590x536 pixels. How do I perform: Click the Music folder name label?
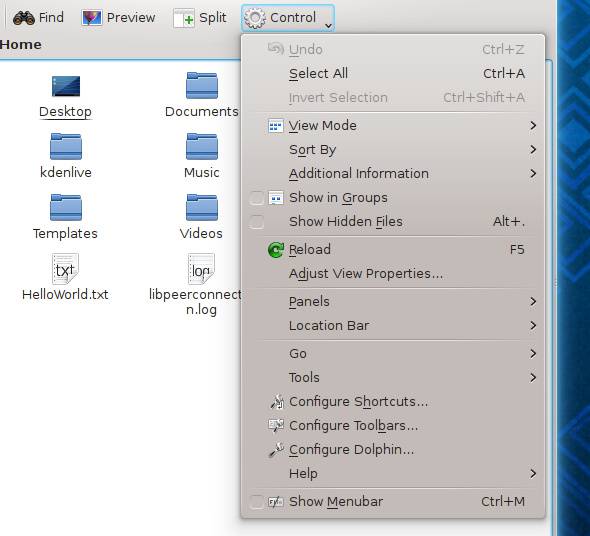point(202,173)
